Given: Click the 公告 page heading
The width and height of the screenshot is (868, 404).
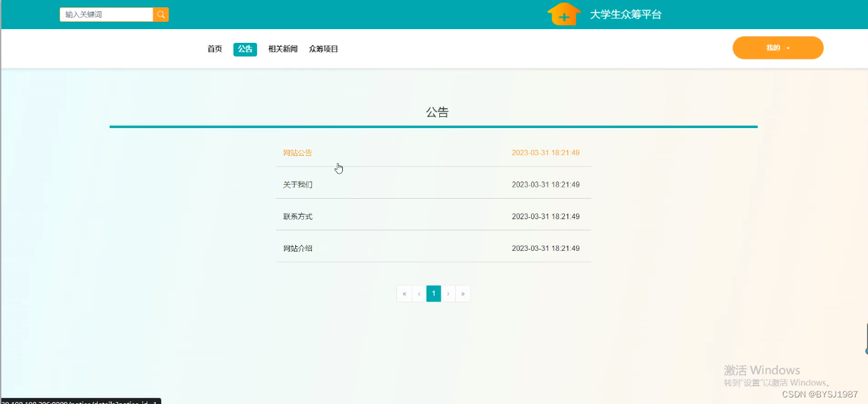Looking at the screenshot, I should 437,112.
